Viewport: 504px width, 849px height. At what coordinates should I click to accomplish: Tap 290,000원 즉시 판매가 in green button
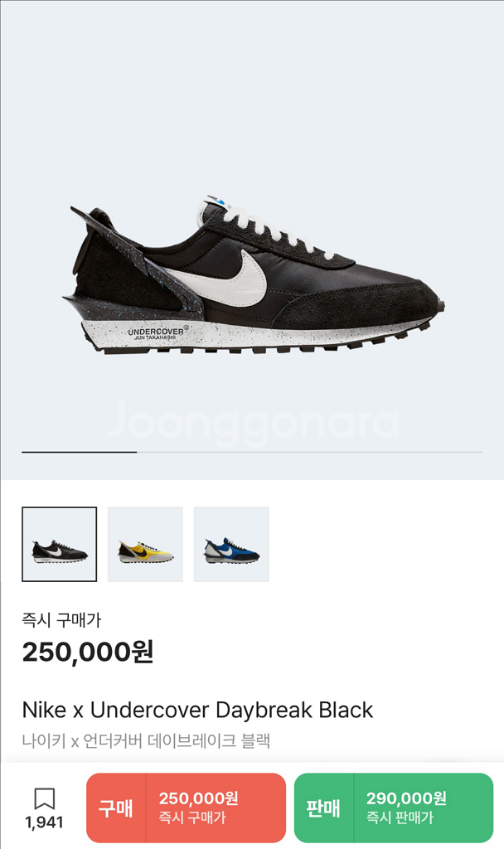(x=406, y=808)
